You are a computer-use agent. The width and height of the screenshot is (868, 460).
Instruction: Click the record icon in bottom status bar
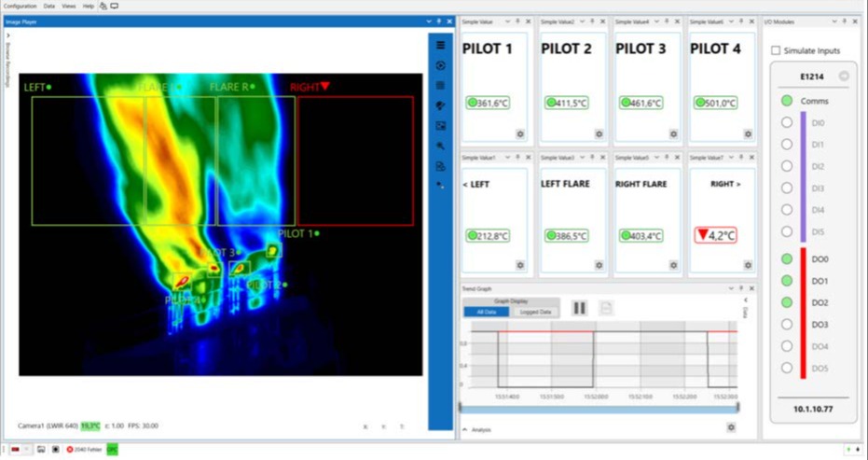pos(55,450)
